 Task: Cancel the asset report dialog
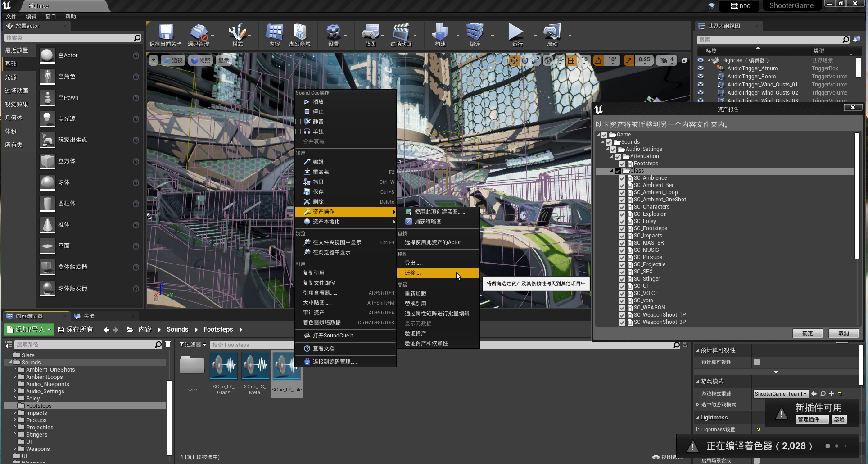(x=843, y=333)
